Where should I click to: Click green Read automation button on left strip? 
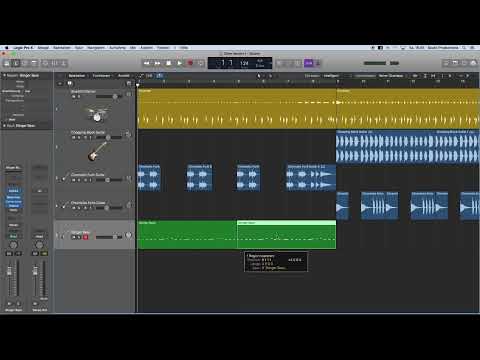pos(14,236)
